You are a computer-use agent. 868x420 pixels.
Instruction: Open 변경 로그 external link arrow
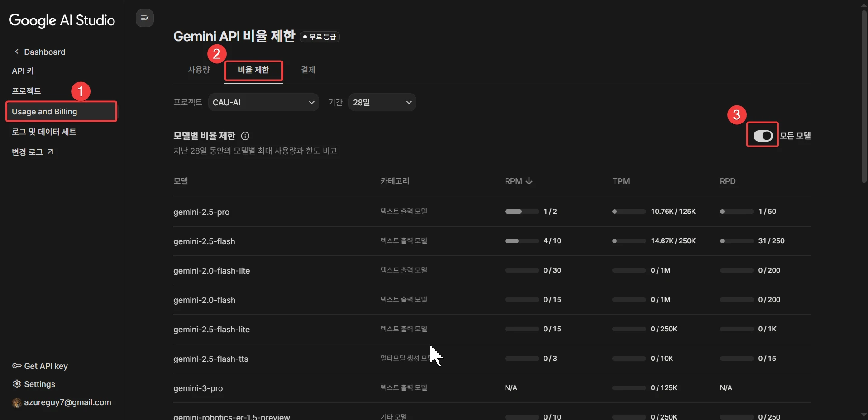pyautogui.click(x=50, y=151)
